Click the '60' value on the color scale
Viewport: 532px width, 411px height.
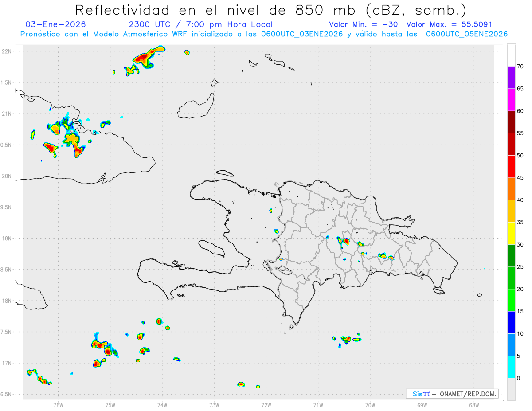(x=520, y=111)
